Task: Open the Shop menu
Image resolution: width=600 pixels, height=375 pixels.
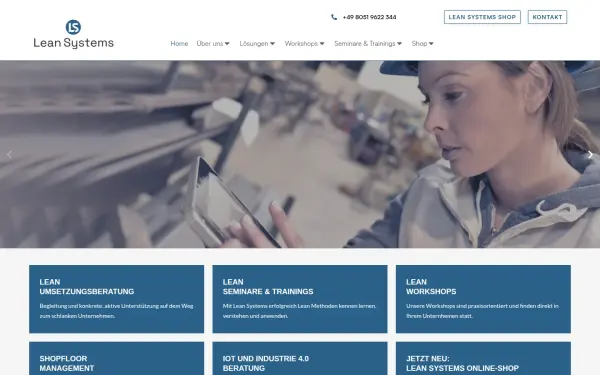Action: coord(419,44)
